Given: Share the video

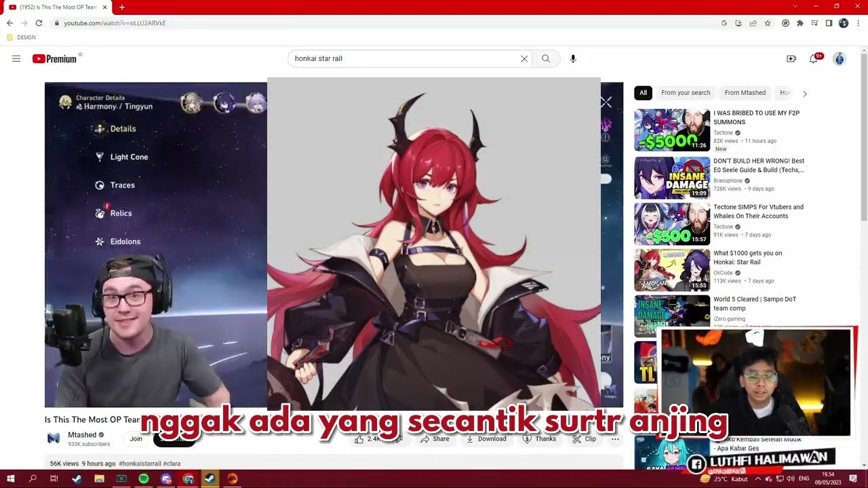Looking at the screenshot, I should click(435, 439).
